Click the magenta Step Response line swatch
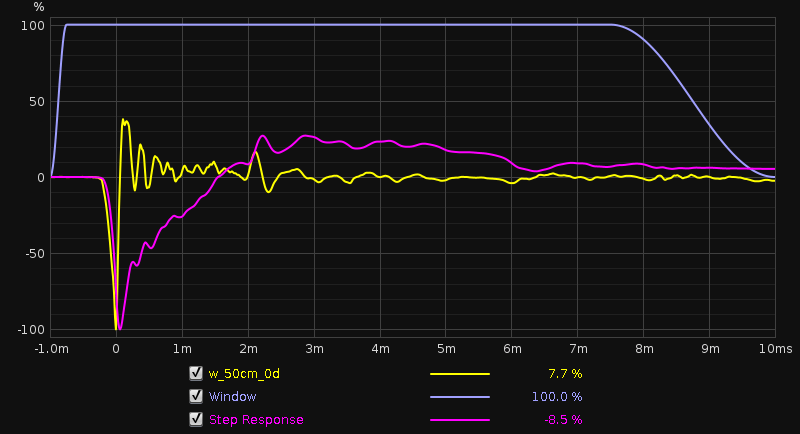The height and width of the screenshot is (434, 800). tap(460, 420)
